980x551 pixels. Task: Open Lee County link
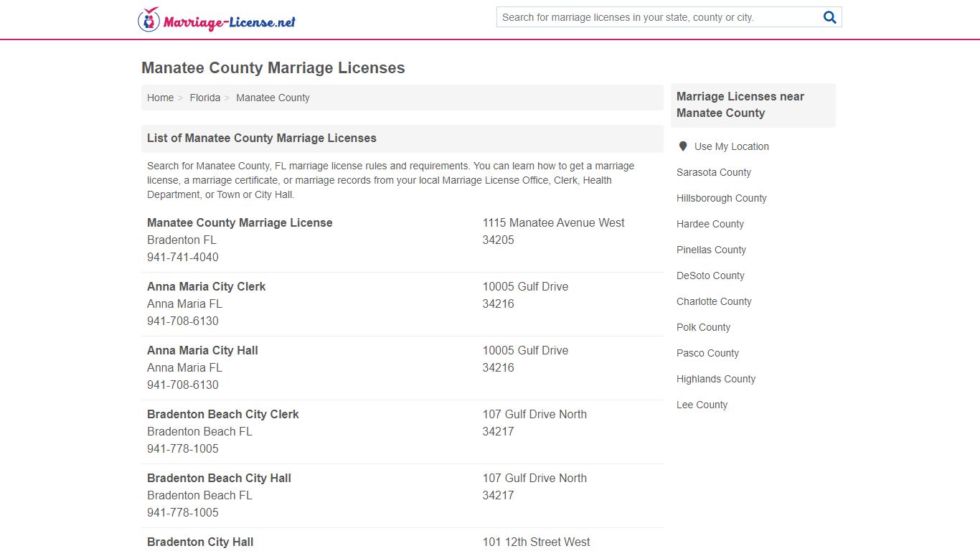point(702,405)
